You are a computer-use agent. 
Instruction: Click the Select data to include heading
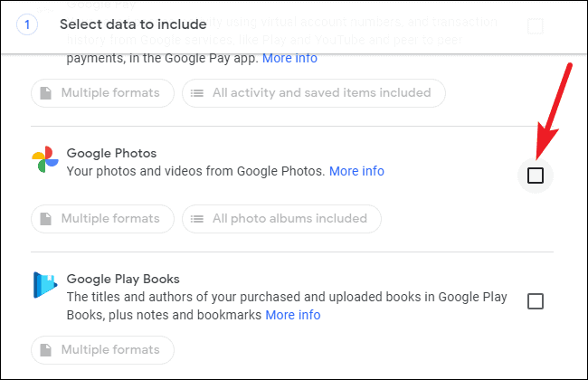[133, 24]
